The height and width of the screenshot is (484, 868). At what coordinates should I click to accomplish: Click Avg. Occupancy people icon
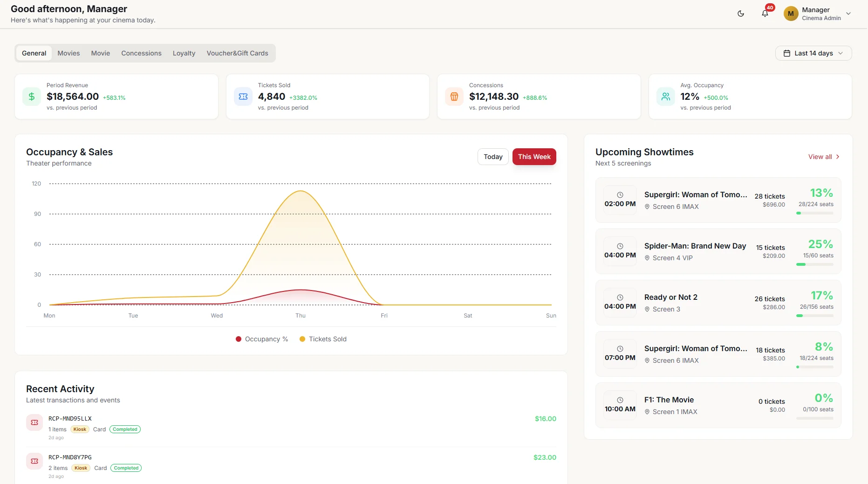pyautogui.click(x=666, y=97)
